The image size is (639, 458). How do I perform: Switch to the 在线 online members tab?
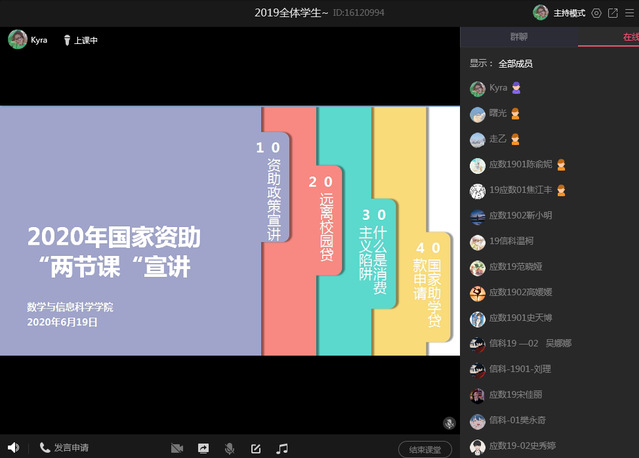(x=628, y=37)
